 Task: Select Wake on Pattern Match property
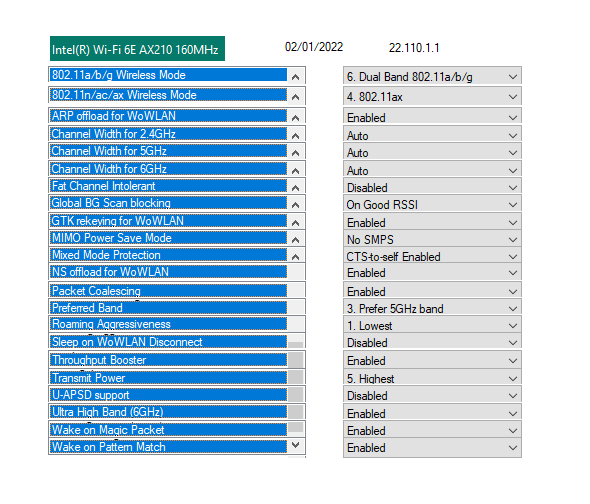tap(168, 447)
